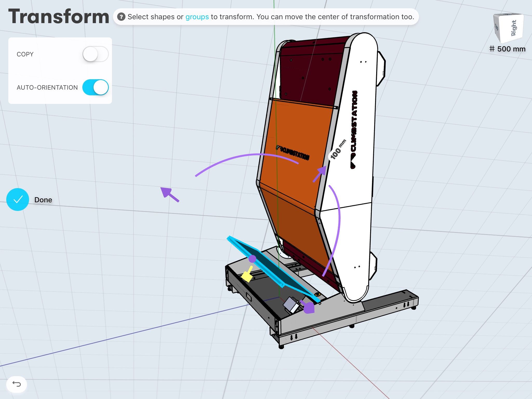Confirm transform with the Done checkmark
This screenshot has width=532, height=399.
pos(18,199)
